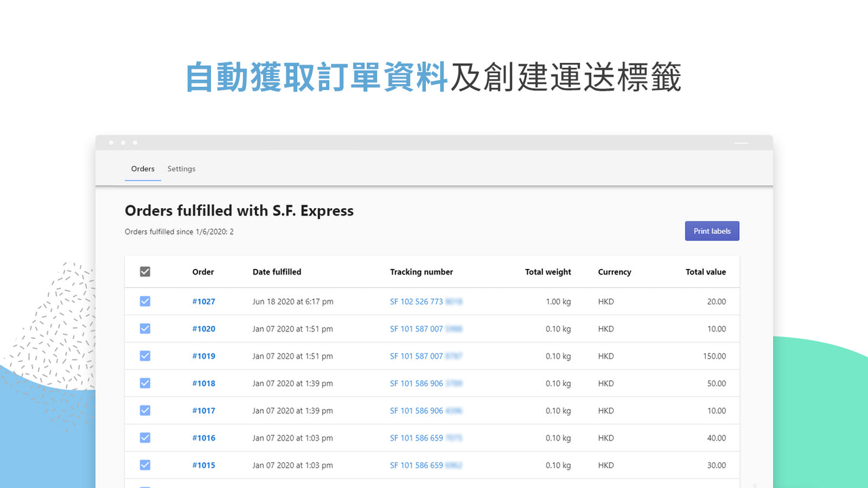
Task: Select HKD currency in order #1027 row
Action: click(x=606, y=302)
